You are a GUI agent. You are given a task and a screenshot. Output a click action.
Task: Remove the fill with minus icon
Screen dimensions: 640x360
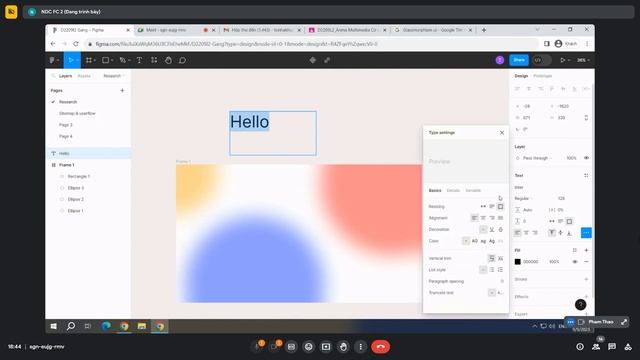tap(586, 262)
